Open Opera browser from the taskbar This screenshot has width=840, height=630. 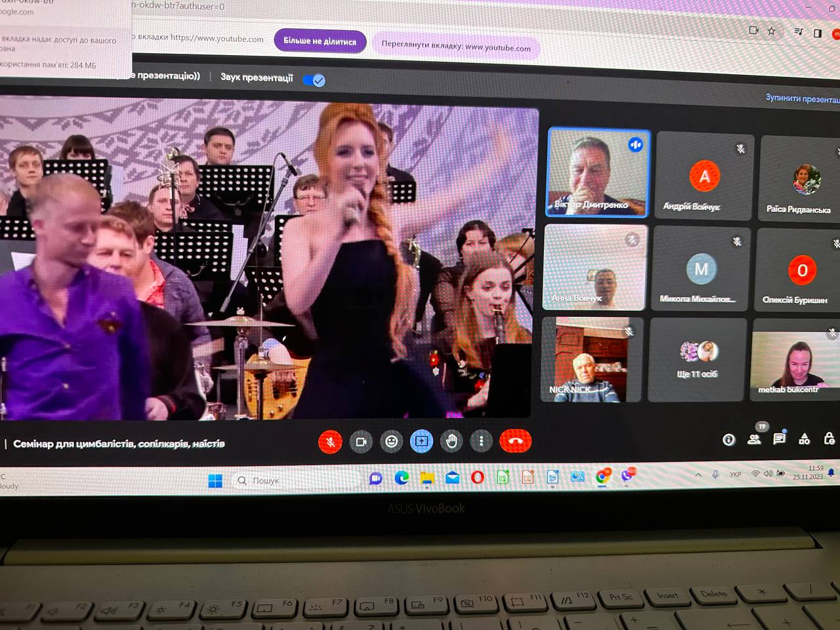(x=477, y=477)
